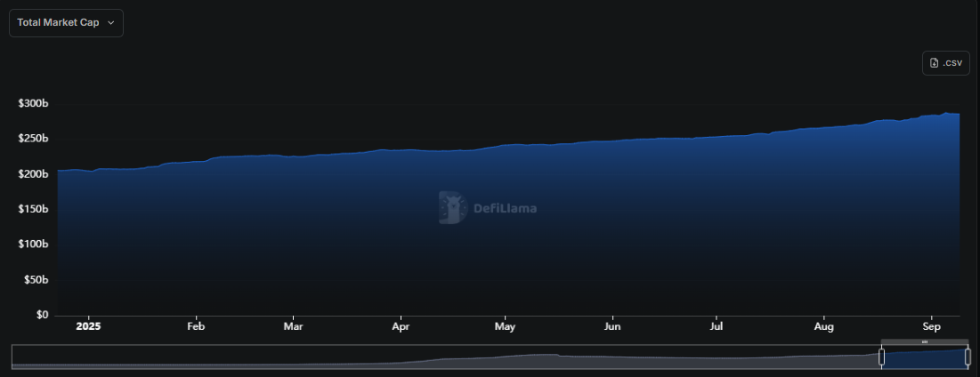Click the right range slider handle

click(x=968, y=357)
